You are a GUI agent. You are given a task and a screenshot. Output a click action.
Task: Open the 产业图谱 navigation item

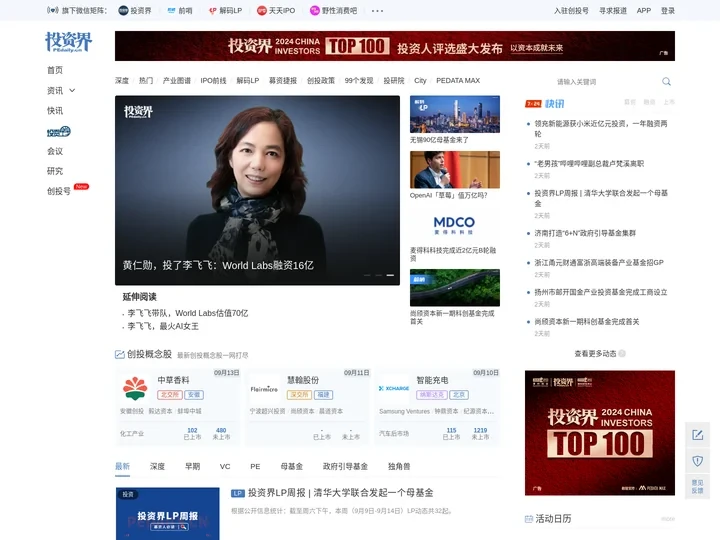177,81
